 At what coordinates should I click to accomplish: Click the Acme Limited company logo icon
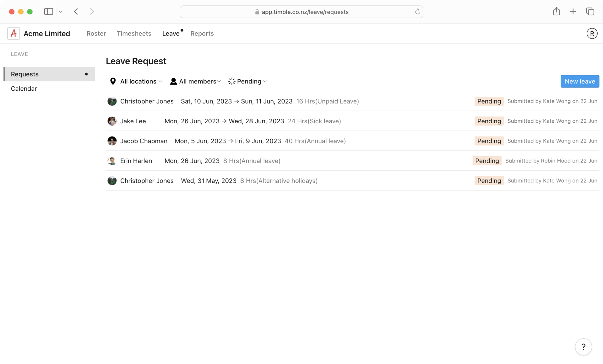tap(13, 33)
